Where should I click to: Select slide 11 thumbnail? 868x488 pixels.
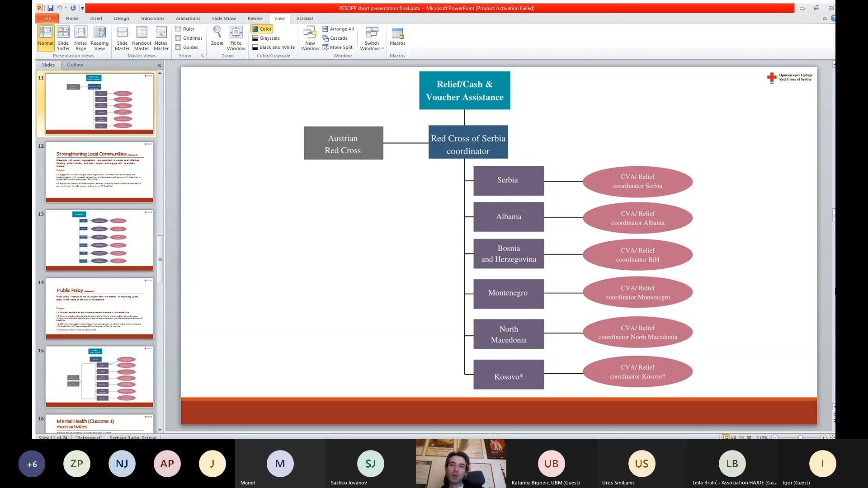point(99,104)
